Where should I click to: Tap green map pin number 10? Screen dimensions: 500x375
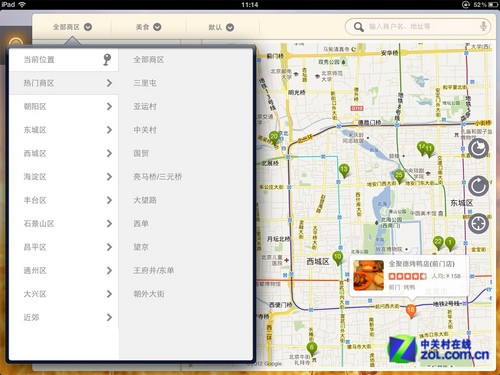[338, 258]
